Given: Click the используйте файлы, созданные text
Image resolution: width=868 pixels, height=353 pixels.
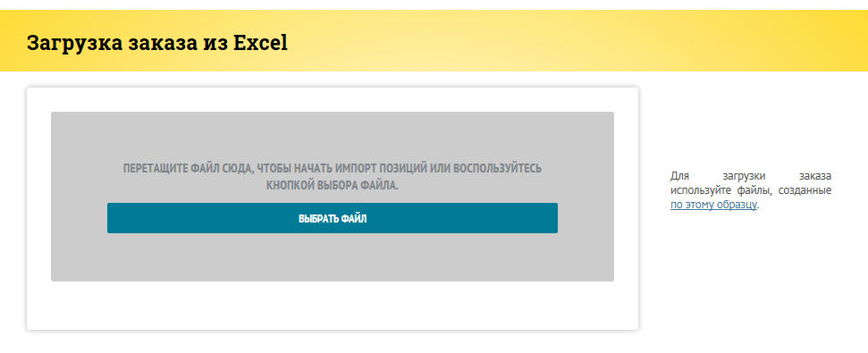Looking at the screenshot, I should [751, 190].
